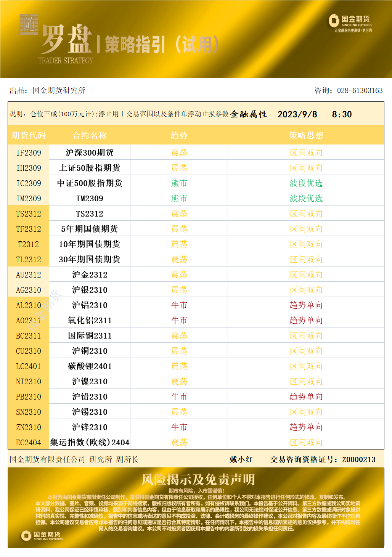The image size is (392, 557).
Task: Click 区间双向 strategy in EC2404 row
Action: tap(306, 442)
